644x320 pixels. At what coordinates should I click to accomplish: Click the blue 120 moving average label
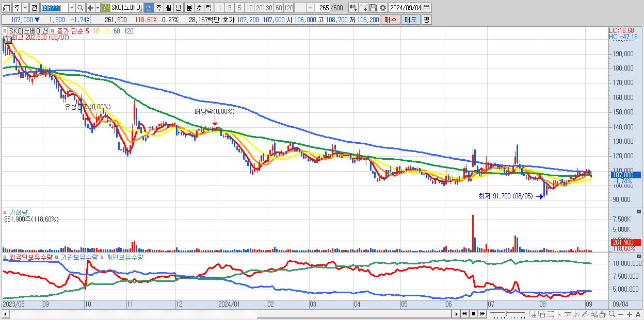(128, 31)
